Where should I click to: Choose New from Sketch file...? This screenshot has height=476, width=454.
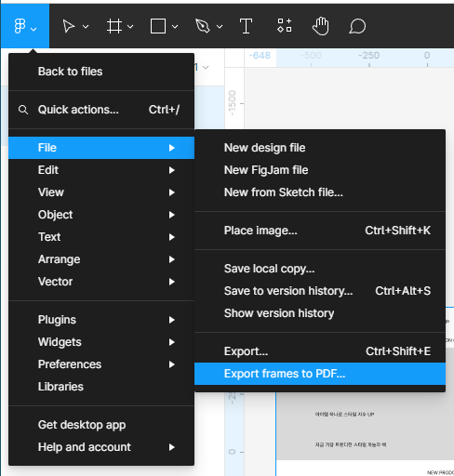pyautogui.click(x=320, y=192)
